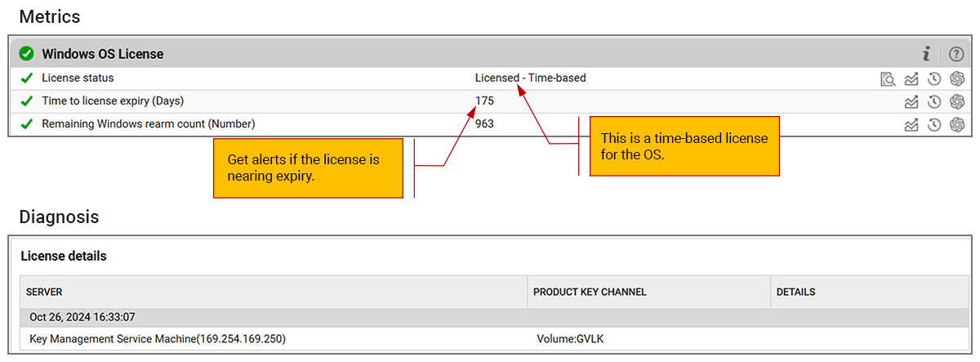Image resolution: width=980 pixels, height=362 pixels.
Task: Click the info icon in Windows OS License header
Action: (926, 54)
